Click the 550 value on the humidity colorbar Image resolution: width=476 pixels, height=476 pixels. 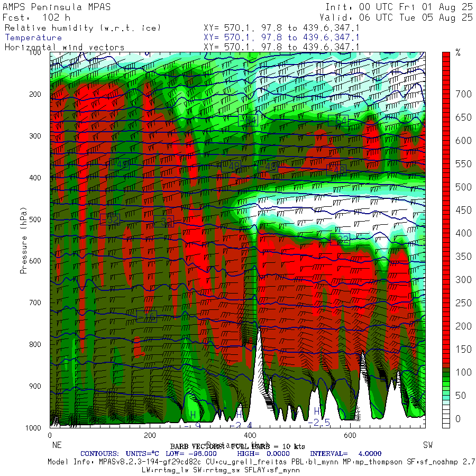pos(463,164)
